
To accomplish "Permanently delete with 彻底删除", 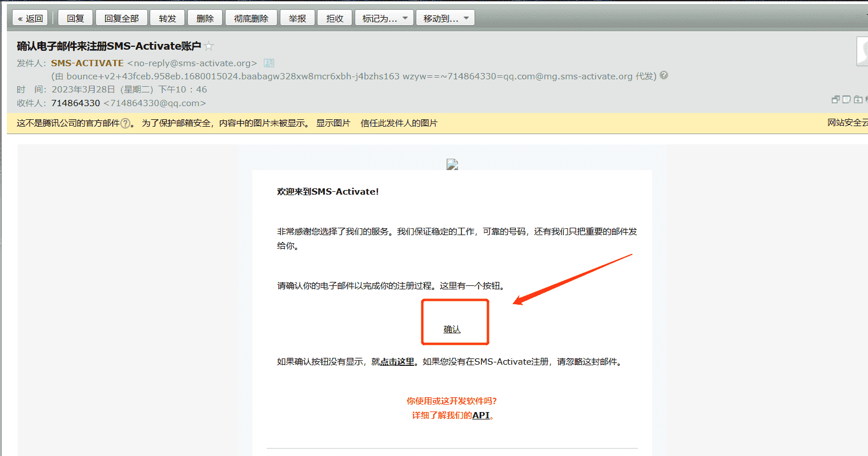I will (x=251, y=18).
